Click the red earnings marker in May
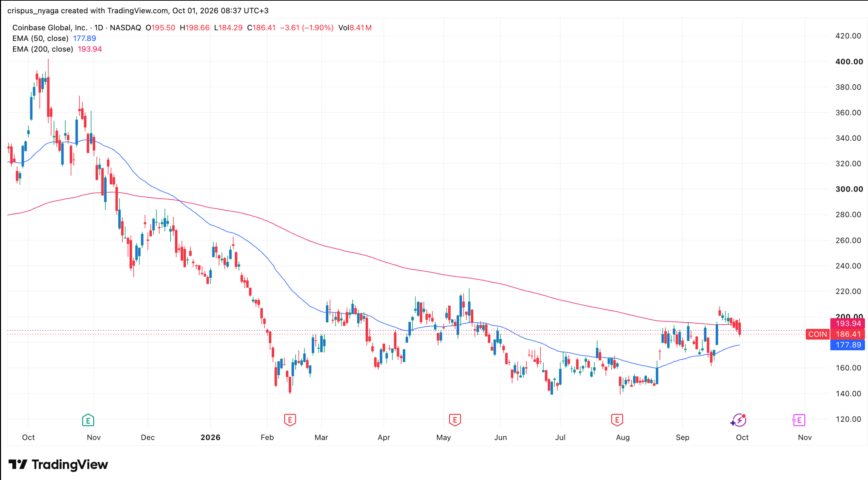 455,420
